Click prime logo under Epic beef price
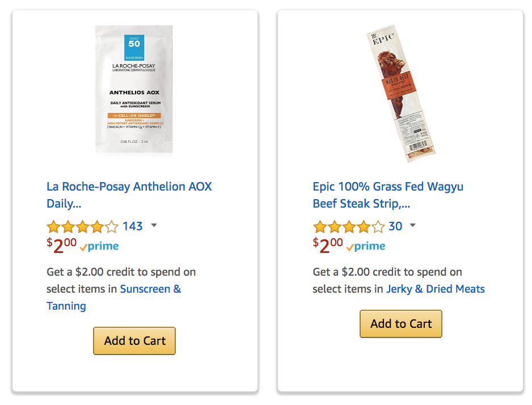The image size is (532, 405). (366, 247)
